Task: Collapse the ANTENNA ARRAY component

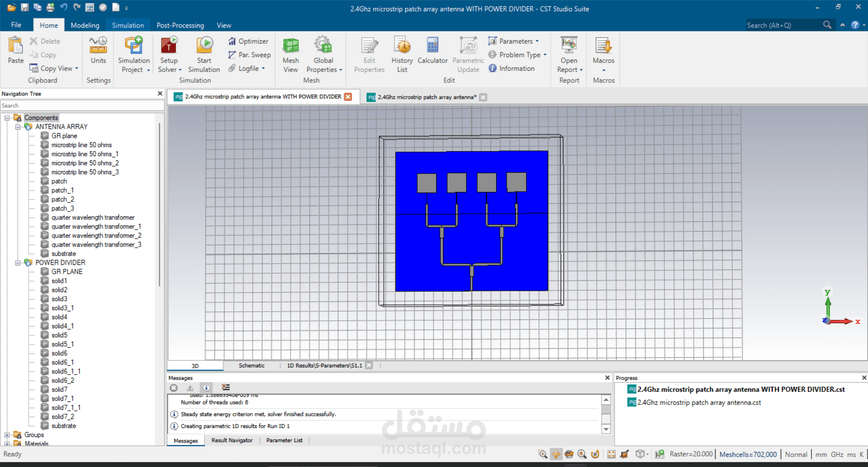Action: pyautogui.click(x=18, y=127)
